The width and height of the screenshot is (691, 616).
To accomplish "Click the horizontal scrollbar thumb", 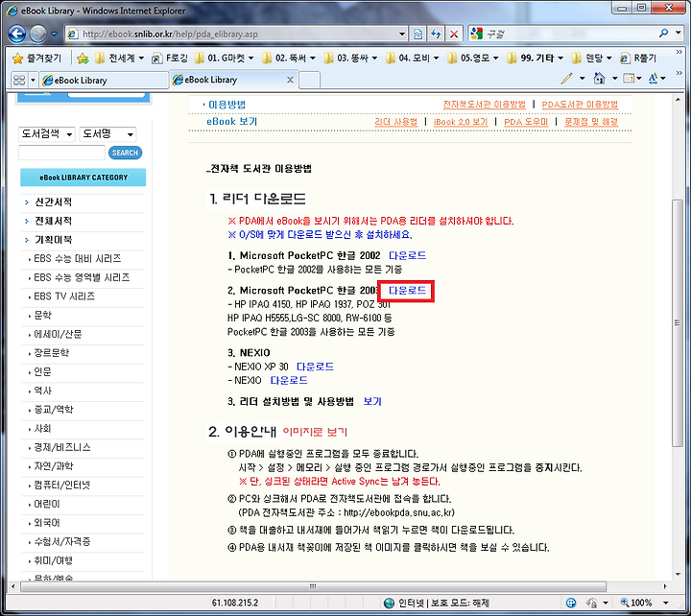I will point(313,586).
